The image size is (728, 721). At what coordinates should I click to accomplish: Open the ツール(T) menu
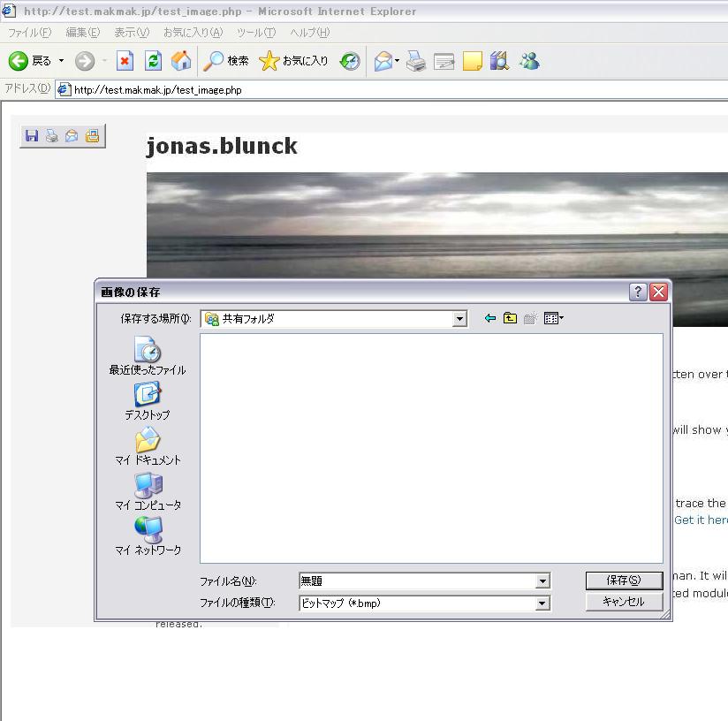coord(255,33)
